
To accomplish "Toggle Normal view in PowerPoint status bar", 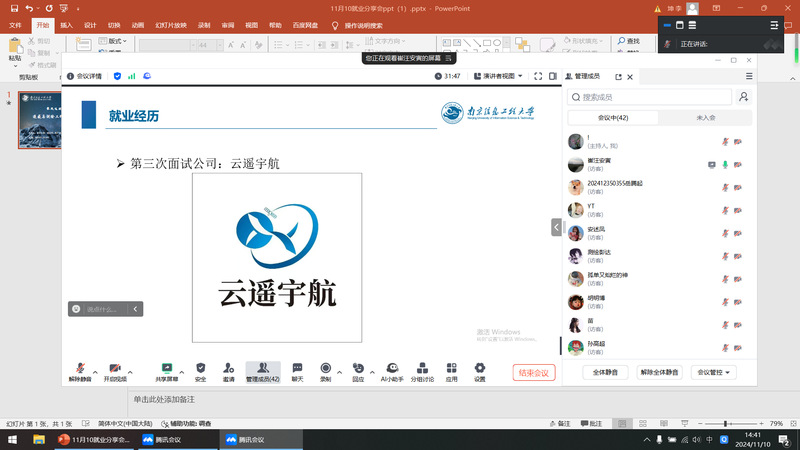I will point(622,423).
